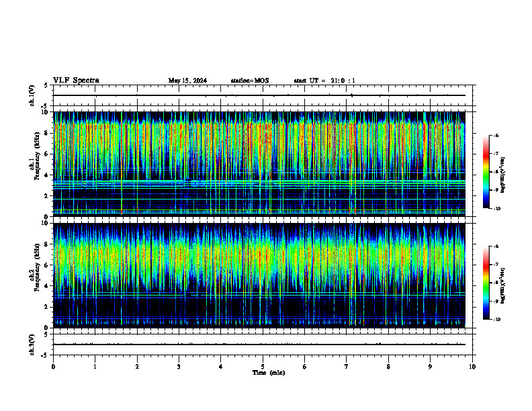
Task: Click inside the ch.1 spectrogram panel
Action: (259, 164)
